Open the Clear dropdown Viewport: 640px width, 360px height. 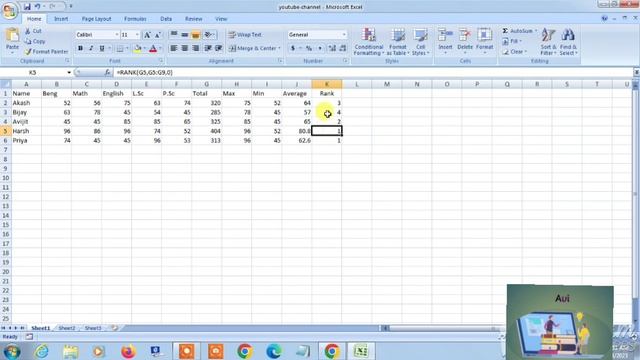514,52
